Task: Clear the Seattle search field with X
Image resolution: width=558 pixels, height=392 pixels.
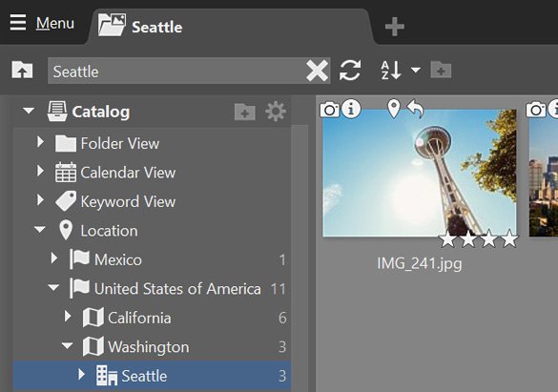Action: (317, 71)
